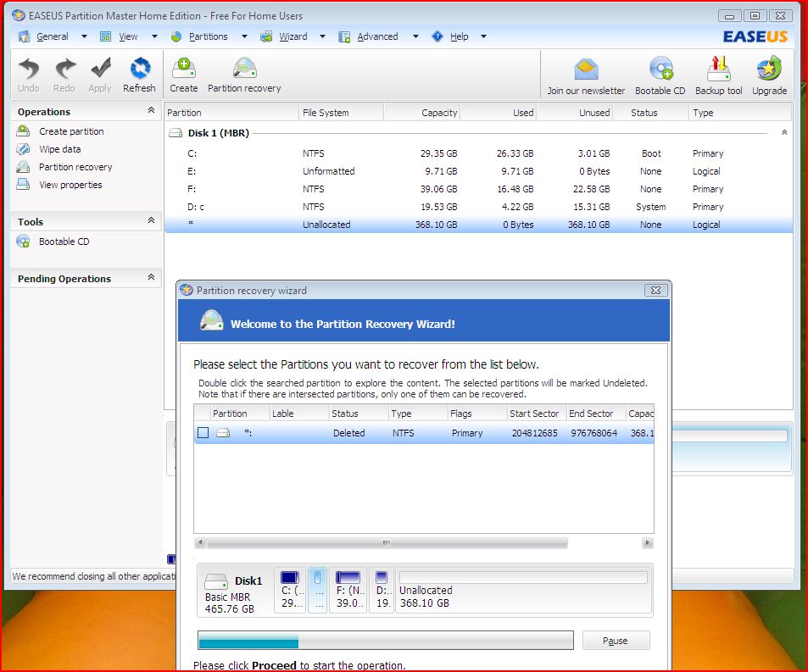The height and width of the screenshot is (672, 808).
Task: Select the Unallocated 368.10 GB row
Action: (x=478, y=225)
